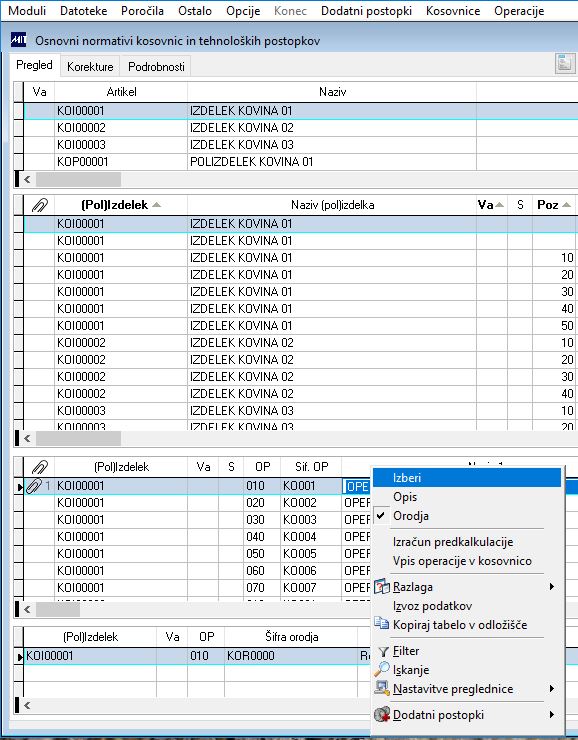Click the Razlaga help icon in context menu
The image size is (578, 740).
pyautogui.click(x=382, y=587)
